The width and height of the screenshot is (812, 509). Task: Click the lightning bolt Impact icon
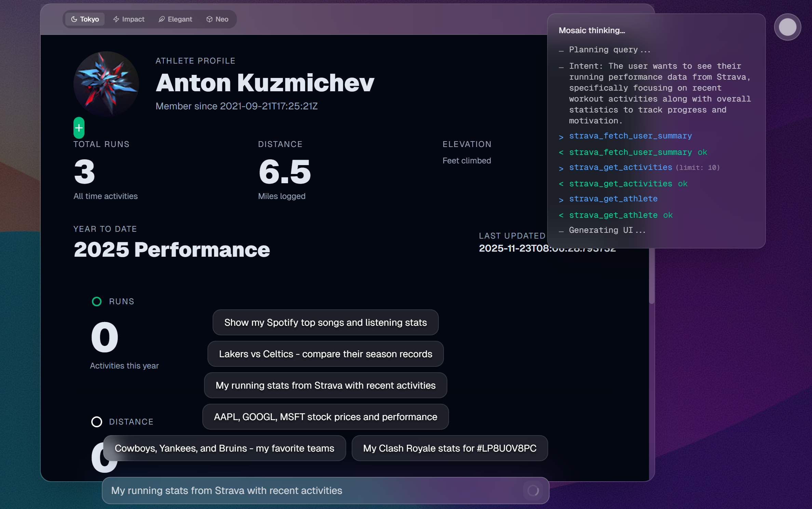click(116, 19)
